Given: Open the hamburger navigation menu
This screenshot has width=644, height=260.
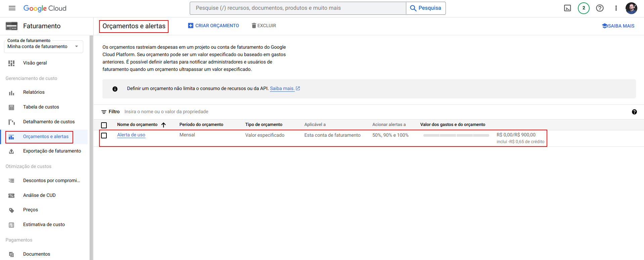Looking at the screenshot, I should point(12,8).
